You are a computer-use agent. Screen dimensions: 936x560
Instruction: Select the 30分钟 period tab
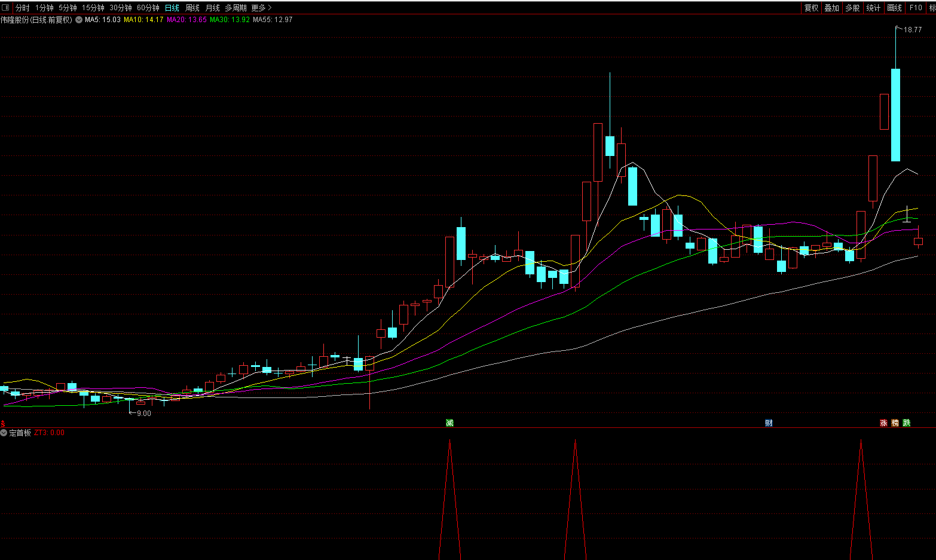[x=121, y=8]
